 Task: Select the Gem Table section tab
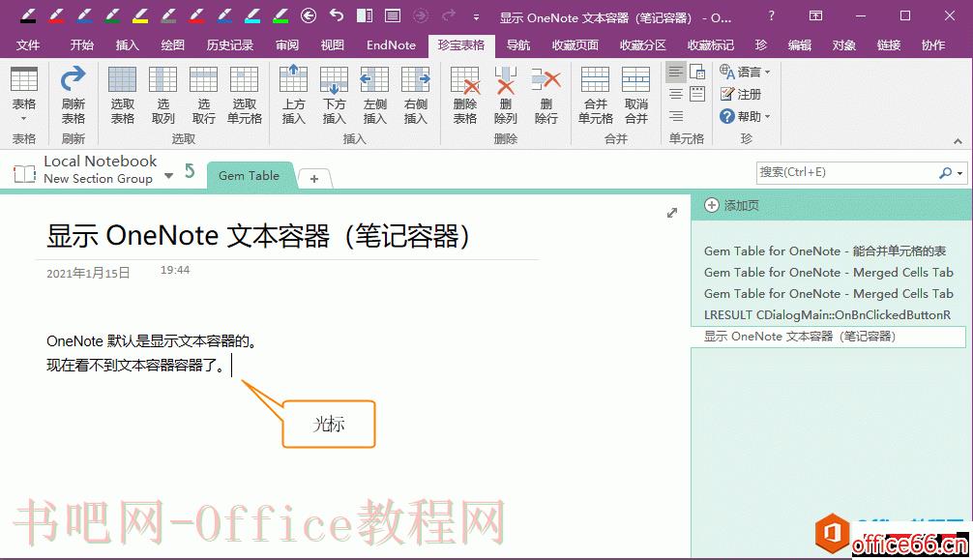click(x=249, y=176)
